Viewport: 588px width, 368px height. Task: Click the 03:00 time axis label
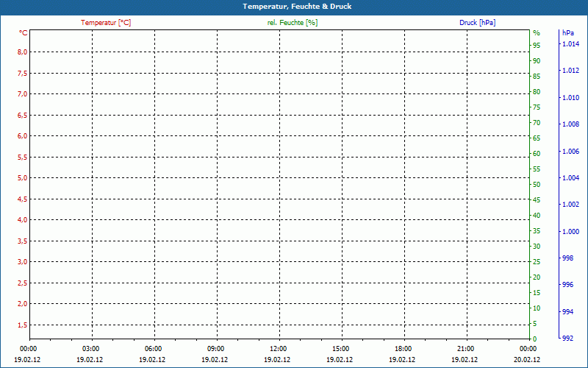(90, 349)
